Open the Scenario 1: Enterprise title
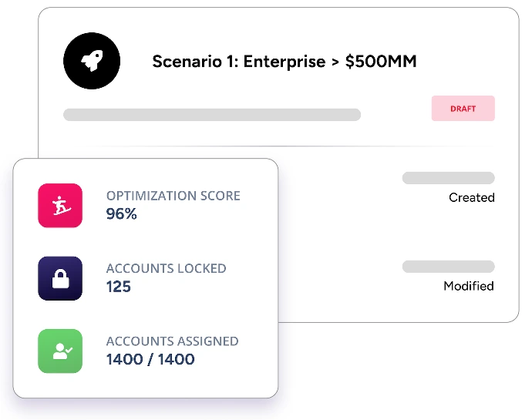Screen dimensions: 532x420 [285, 62]
